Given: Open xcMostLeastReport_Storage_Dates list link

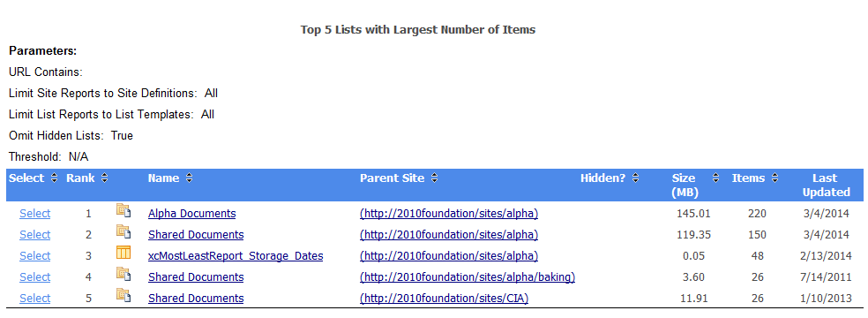Looking at the screenshot, I should (x=236, y=255).
